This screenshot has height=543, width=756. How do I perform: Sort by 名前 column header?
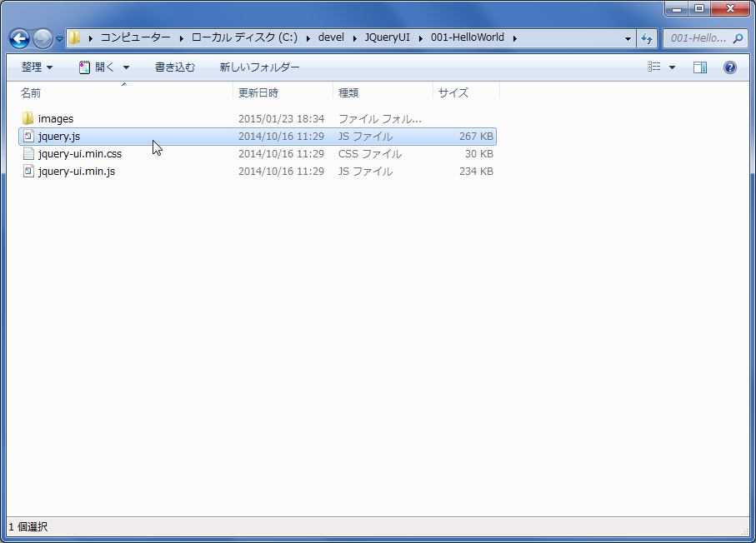point(31,93)
